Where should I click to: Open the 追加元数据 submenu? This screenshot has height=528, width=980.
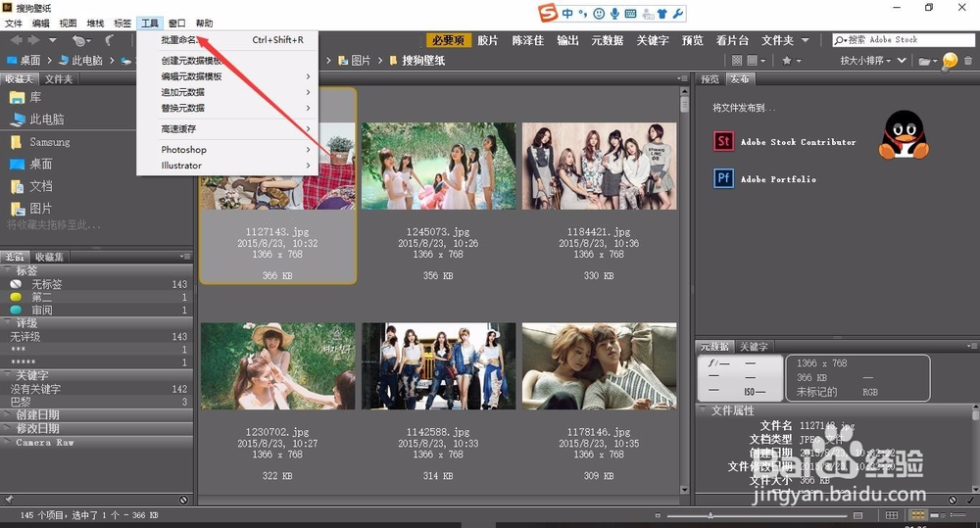tap(227, 92)
